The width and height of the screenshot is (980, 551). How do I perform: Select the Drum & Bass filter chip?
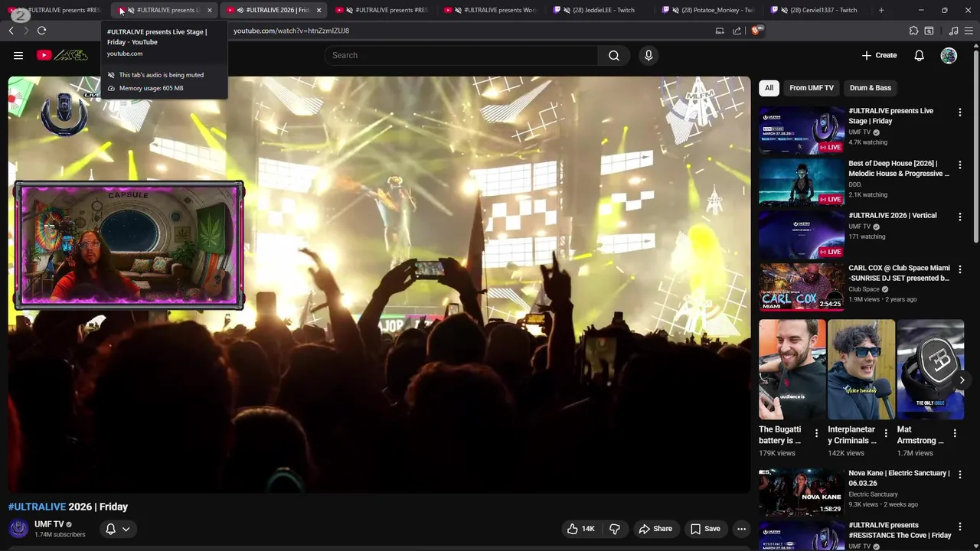coord(871,88)
